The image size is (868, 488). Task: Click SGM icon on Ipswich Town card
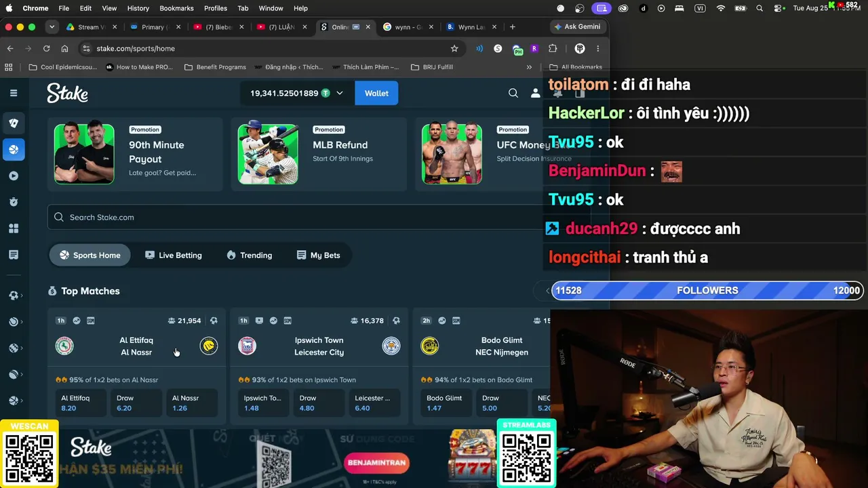click(x=288, y=321)
